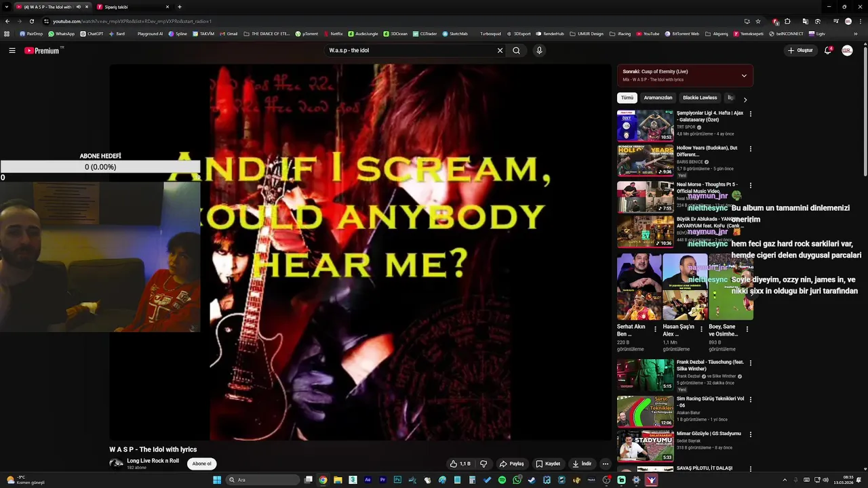Bookmark this page with the star

tap(758, 21)
